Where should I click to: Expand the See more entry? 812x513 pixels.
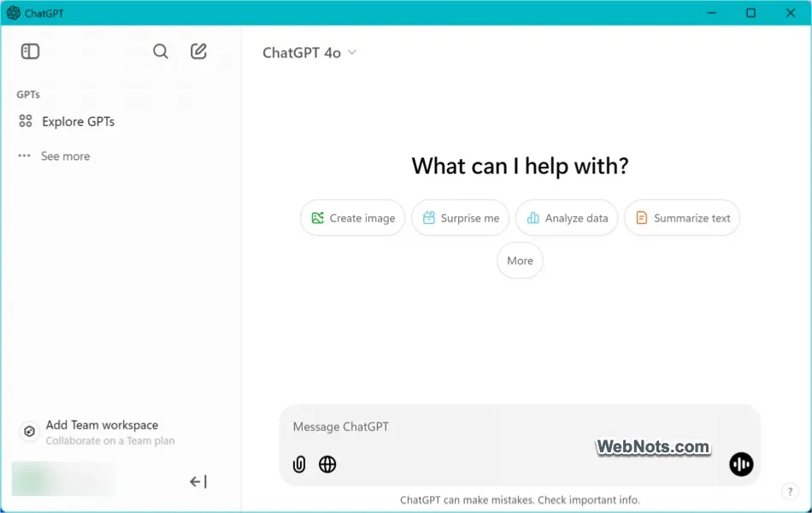click(x=54, y=156)
